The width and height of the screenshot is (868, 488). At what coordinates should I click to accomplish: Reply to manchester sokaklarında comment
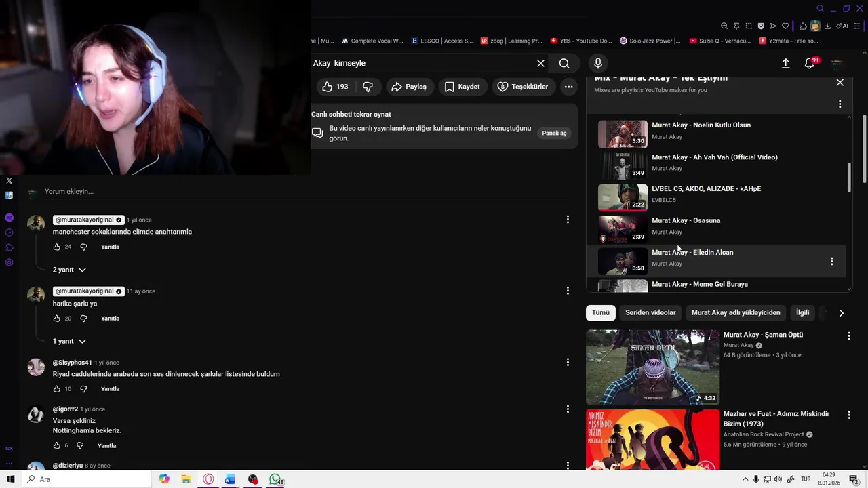coord(110,247)
